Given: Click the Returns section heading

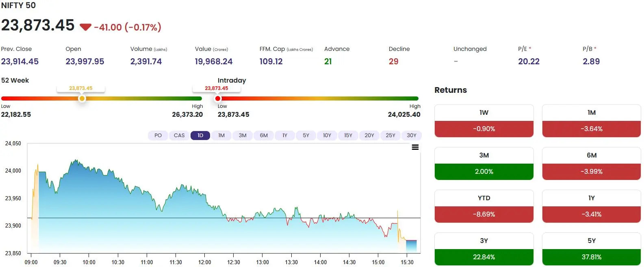Looking at the screenshot, I should (x=451, y=90).
